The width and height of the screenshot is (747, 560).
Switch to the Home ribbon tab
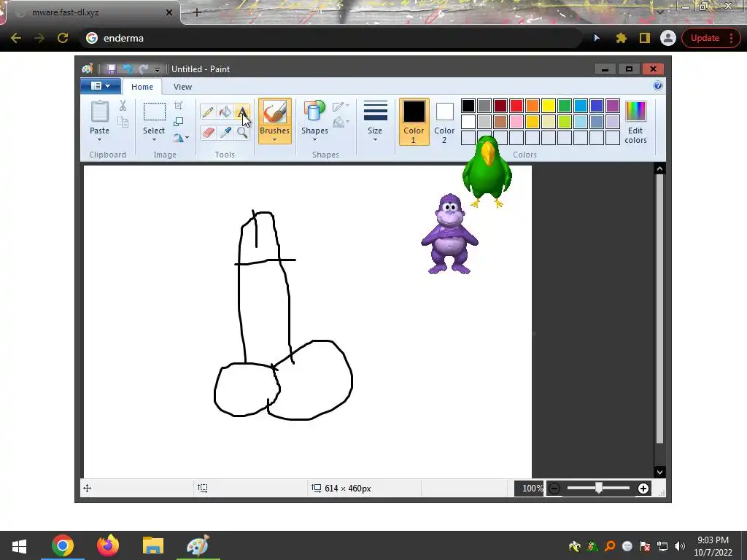coord(142,87)
